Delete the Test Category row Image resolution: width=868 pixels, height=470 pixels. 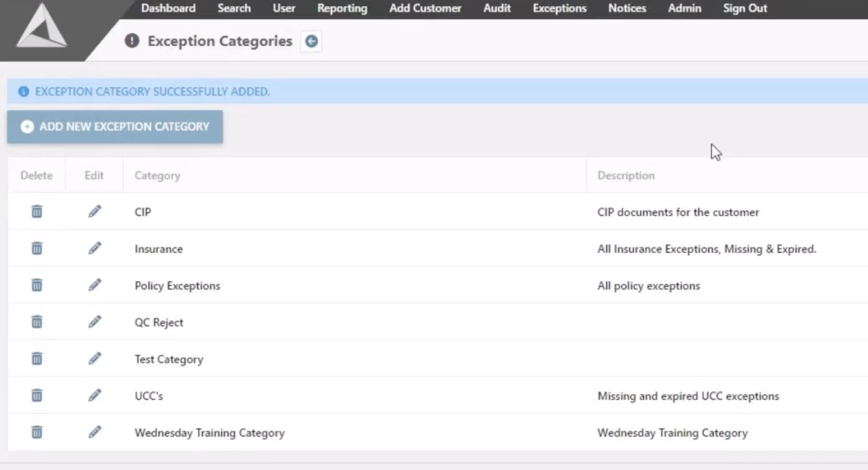point(37,359)
